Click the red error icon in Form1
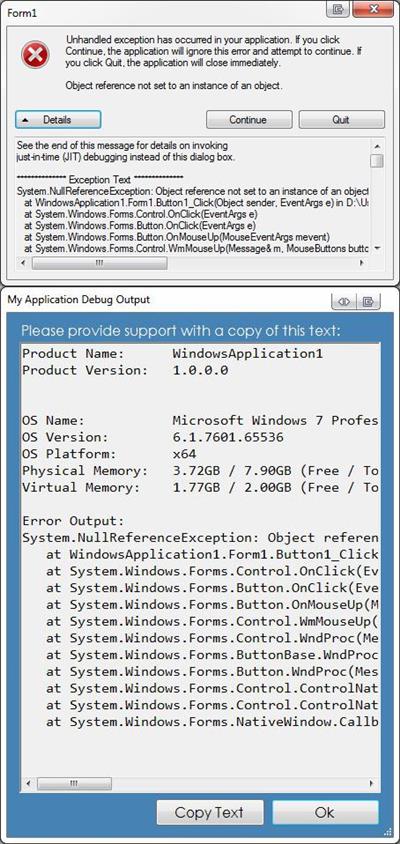The image size is (400, 844). click(36, 55)
